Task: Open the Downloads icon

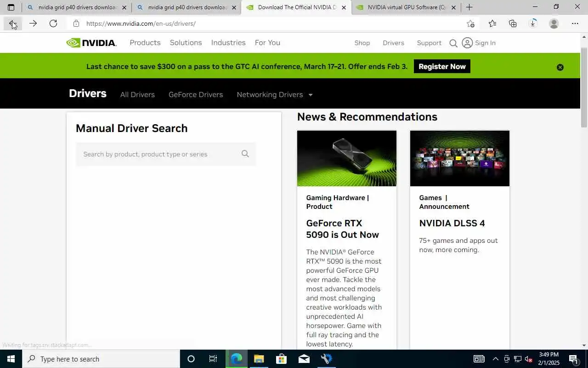Action: click(533, 23)
